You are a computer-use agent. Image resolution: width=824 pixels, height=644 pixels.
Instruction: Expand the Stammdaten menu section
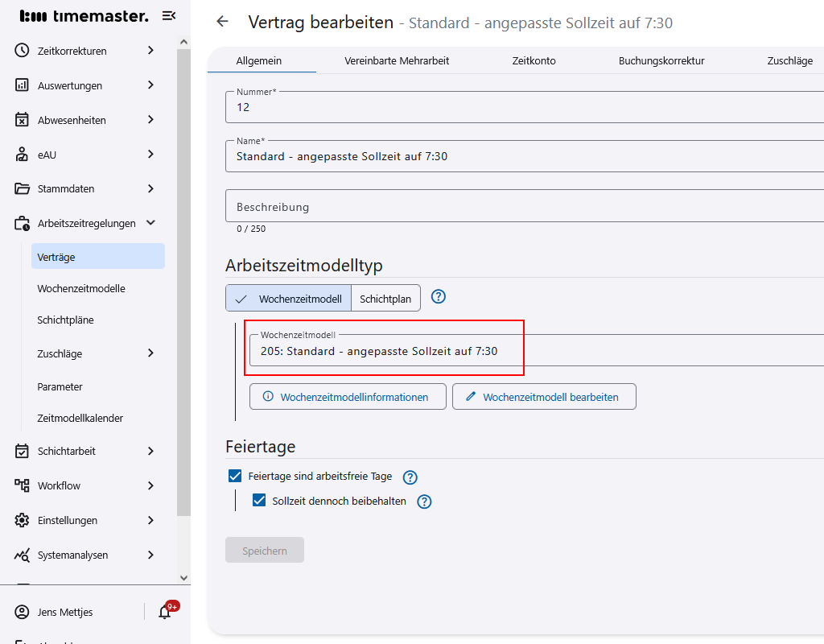pos(150,188)
